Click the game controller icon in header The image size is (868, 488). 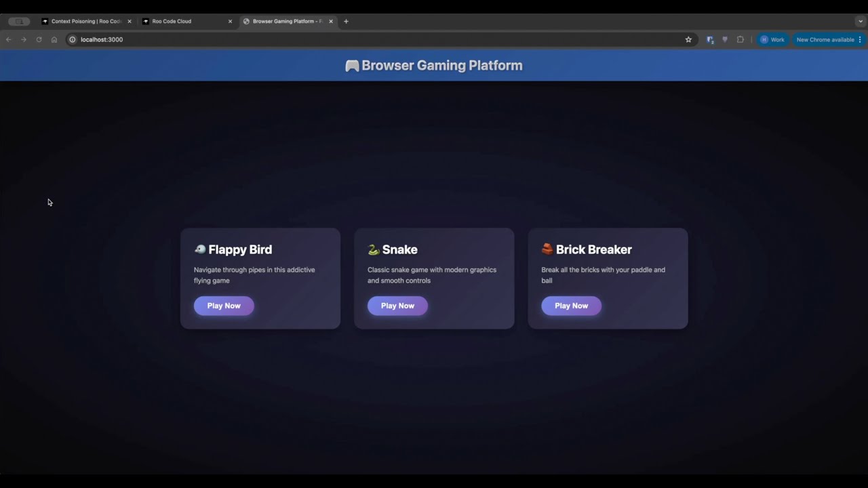352,66
